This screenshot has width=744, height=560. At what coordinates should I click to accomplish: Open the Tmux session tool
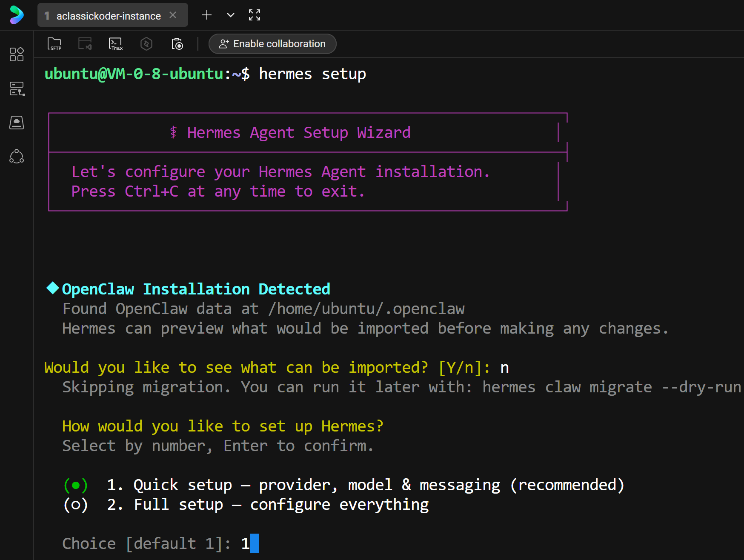(x=116, y=44)
